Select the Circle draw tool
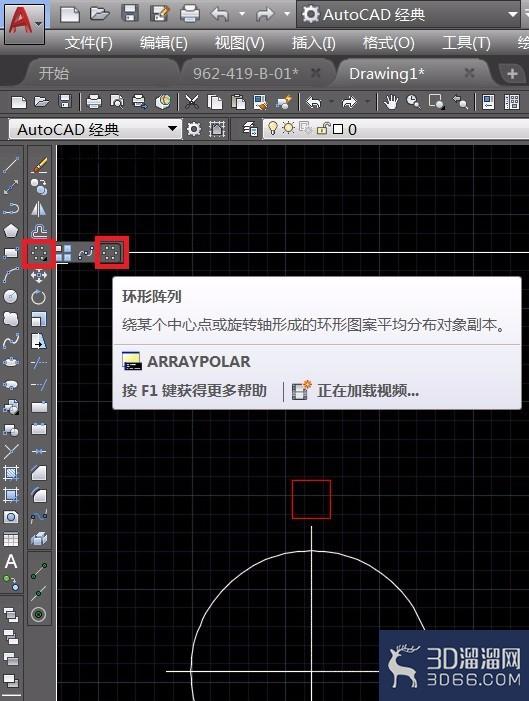The image size is (529, 701). click(x=11, y=297)
